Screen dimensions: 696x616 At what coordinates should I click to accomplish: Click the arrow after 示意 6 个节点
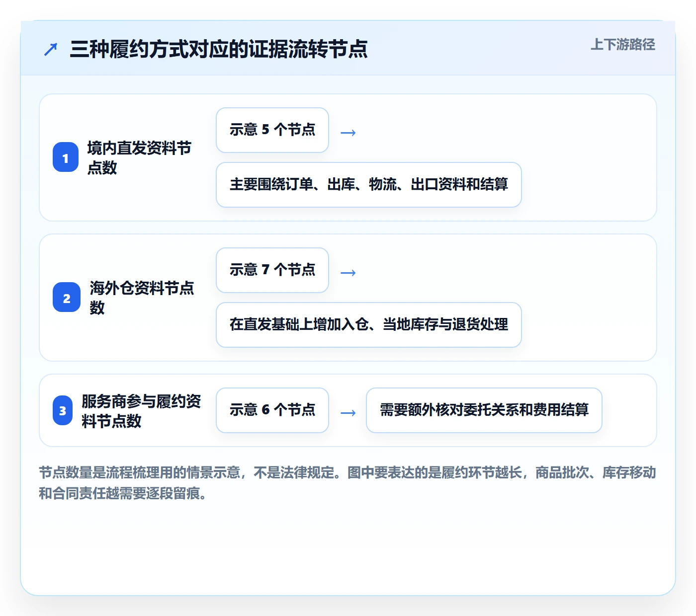coord(348,413)
